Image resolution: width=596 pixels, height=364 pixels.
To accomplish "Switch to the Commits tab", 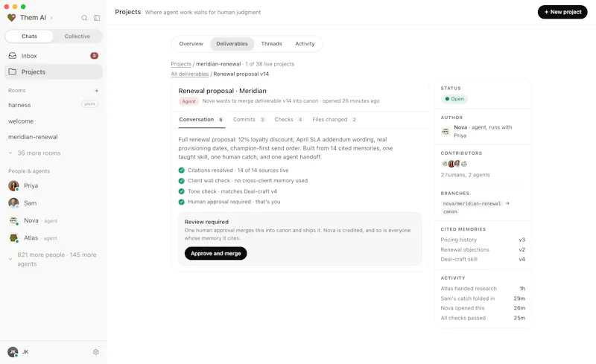I will tap(249, 119).
